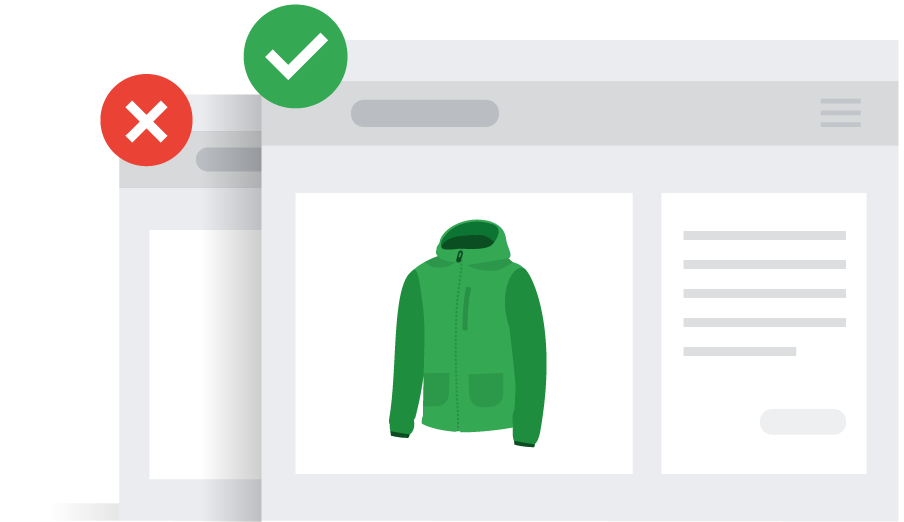
Task: Click the zipper pull on the jacket
Action: [459, 256]
